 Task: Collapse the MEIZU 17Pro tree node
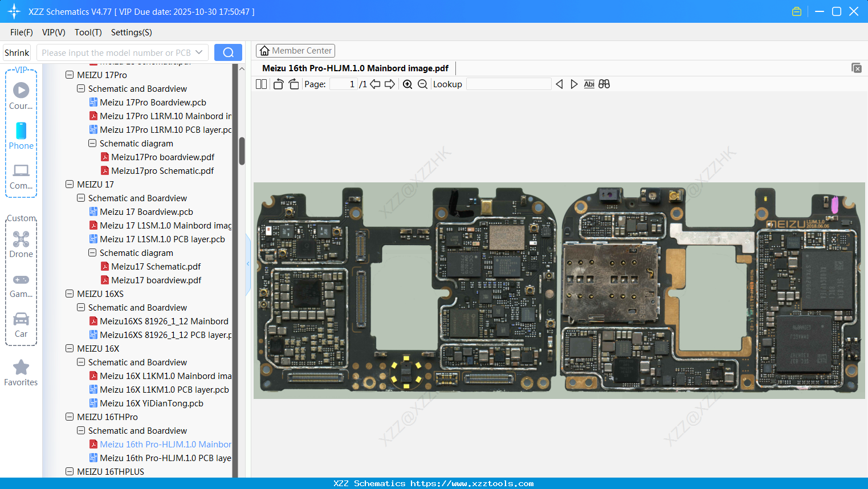point(70,75)
